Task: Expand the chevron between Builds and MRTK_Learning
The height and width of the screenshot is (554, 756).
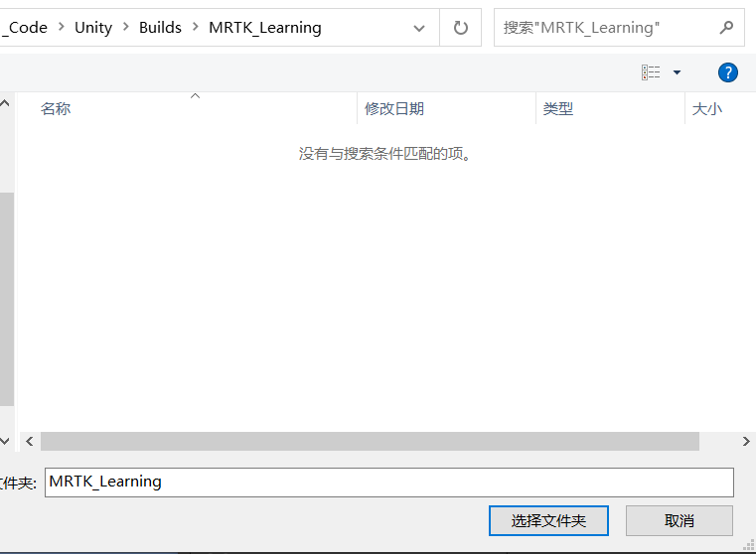Action: (x=196, y=28)
